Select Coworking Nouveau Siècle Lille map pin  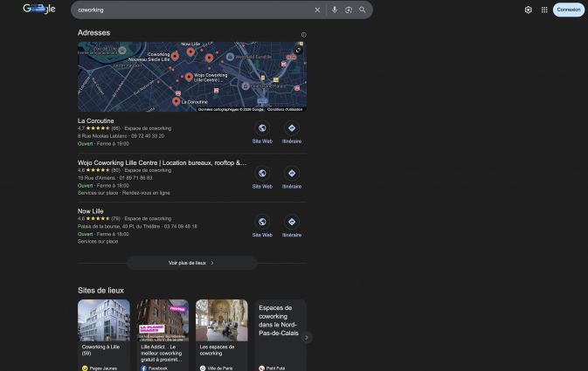[175, 57]
